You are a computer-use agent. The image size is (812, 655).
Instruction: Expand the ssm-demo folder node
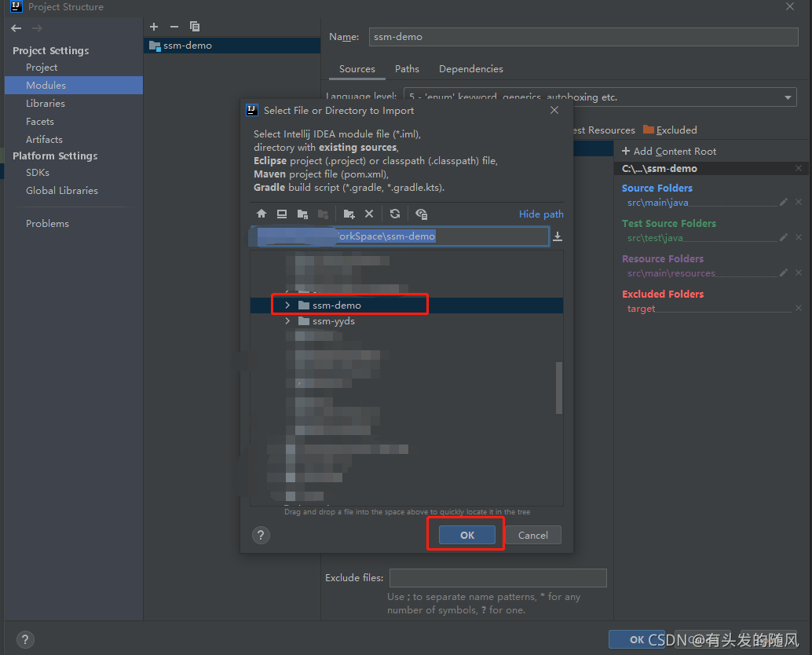[x=287, y=305]
